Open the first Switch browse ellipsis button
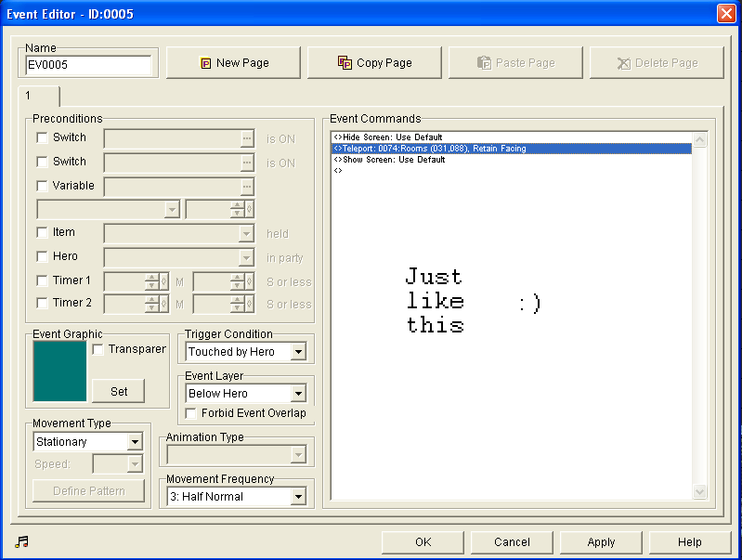The image size is (742, 560). point(247,139)
